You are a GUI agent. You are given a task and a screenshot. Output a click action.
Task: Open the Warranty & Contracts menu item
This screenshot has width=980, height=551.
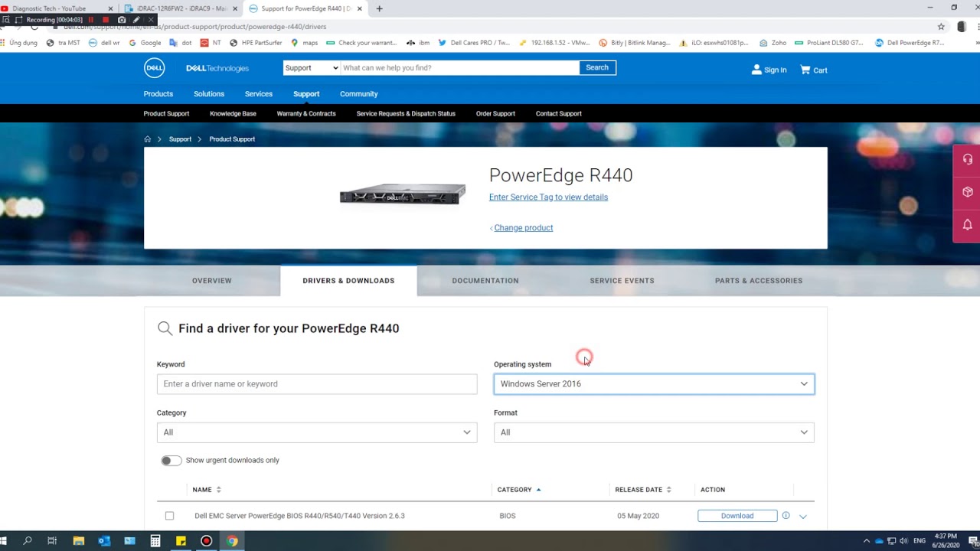click(306, 114)
